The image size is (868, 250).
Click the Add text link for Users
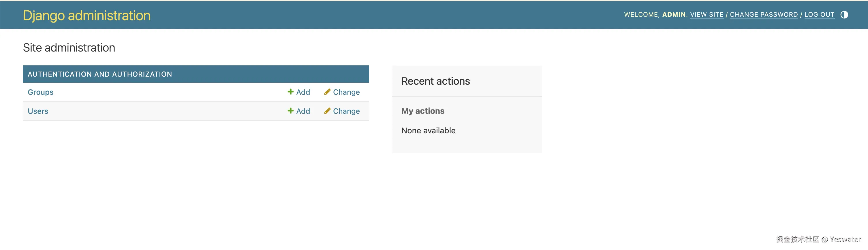[303, 111]
